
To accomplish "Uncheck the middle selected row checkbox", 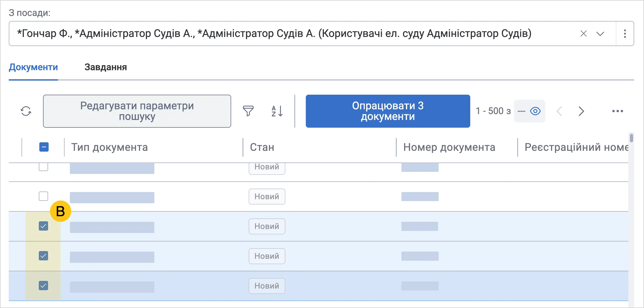I will [x=43, y=256].
